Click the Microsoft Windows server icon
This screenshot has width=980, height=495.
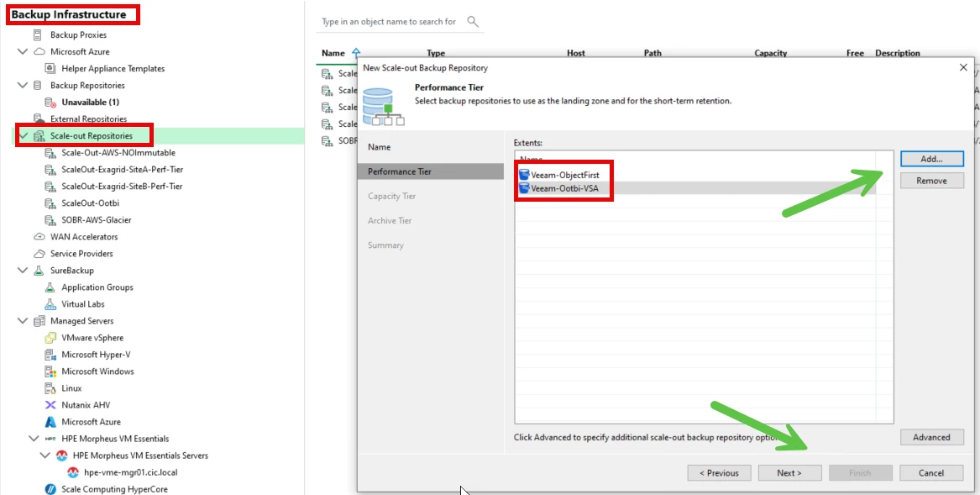pyautogui.click(x=50, y=371)
